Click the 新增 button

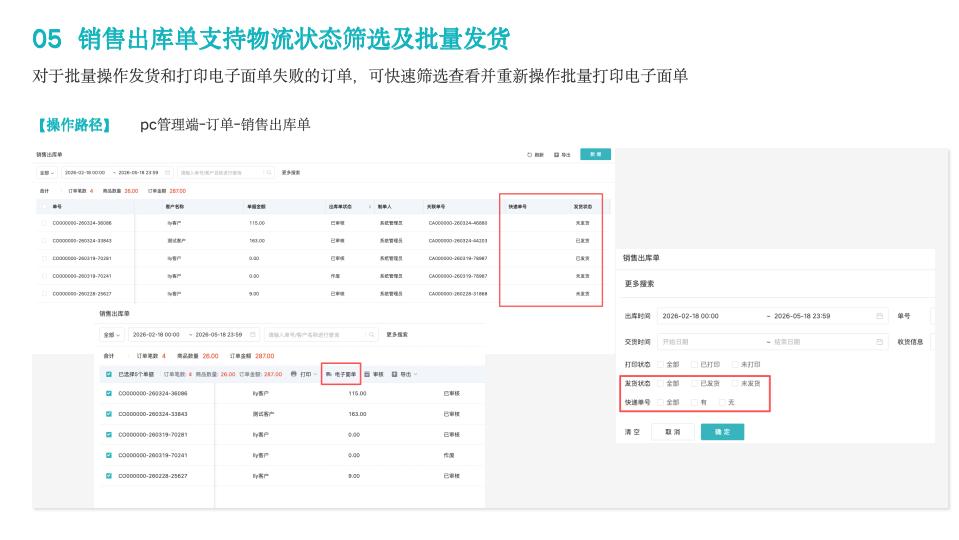[595, 154]
